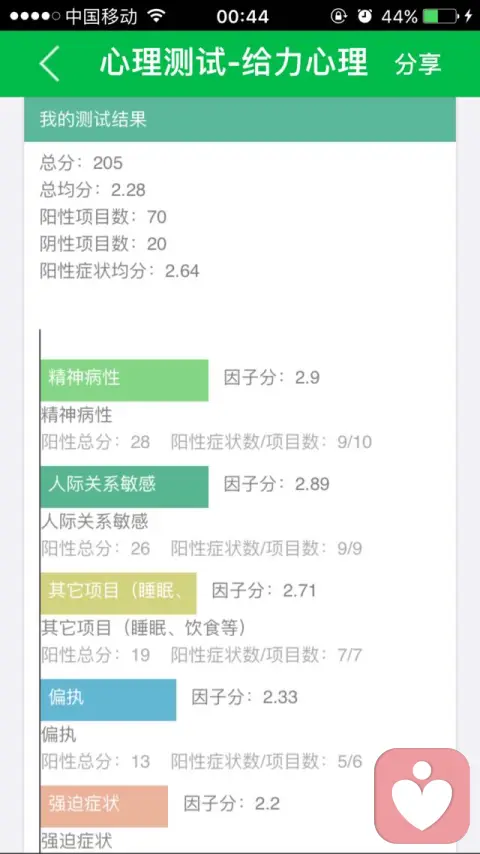
Task: Click the yellow 其它项目 bar
Action: [x=118, y=593]
